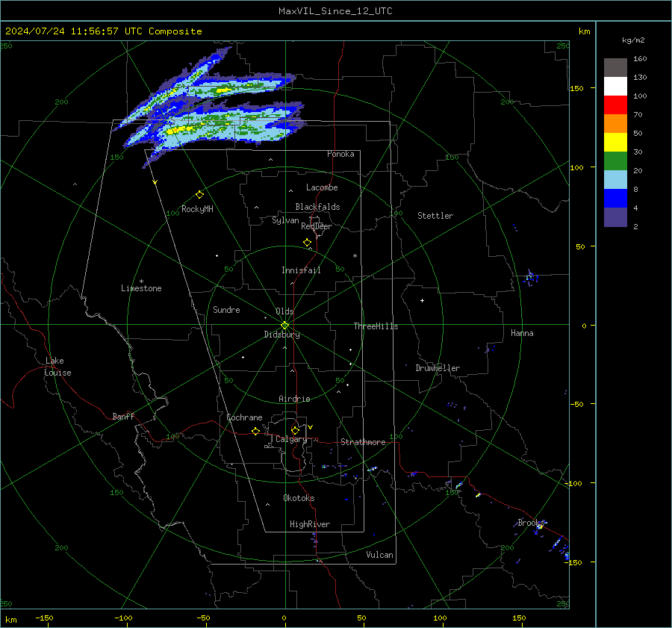Screen dimensions: 672x628
Task: Click the ThreeHills label
Action: click(x=376, y=326)
